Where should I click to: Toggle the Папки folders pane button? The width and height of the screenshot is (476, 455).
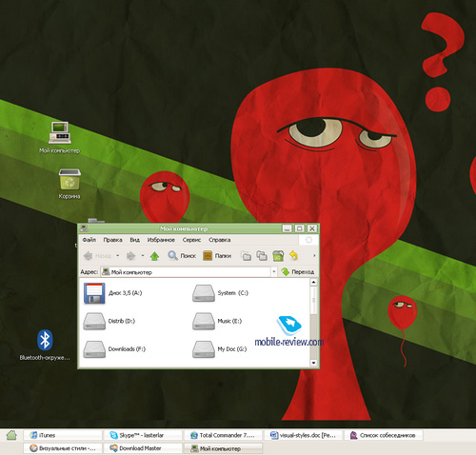coord(217,256)
